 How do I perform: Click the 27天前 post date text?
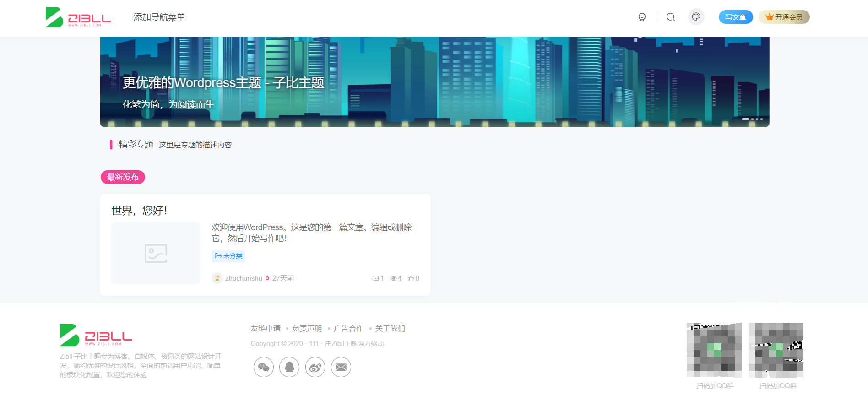(x=283, y=278)
